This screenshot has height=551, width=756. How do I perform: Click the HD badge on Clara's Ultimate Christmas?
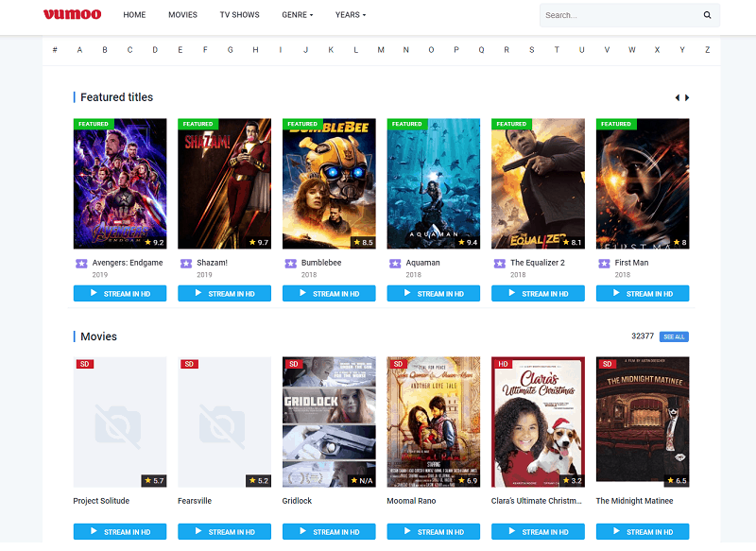[x=503, y=364]
